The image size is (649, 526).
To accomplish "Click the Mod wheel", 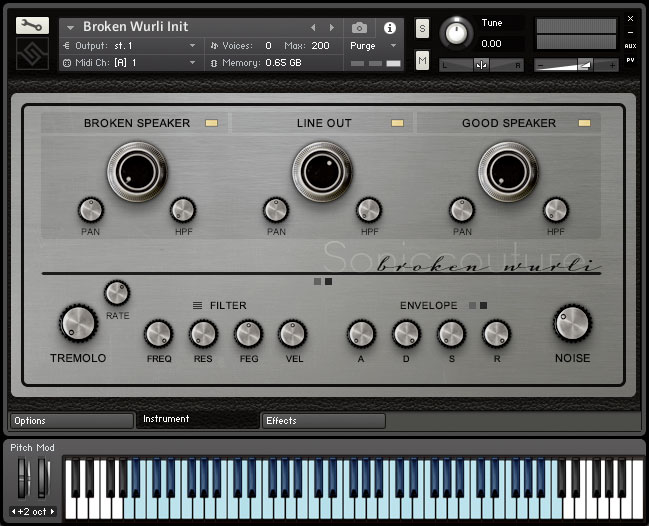I will pyautogui.click(x=43, y=478).
